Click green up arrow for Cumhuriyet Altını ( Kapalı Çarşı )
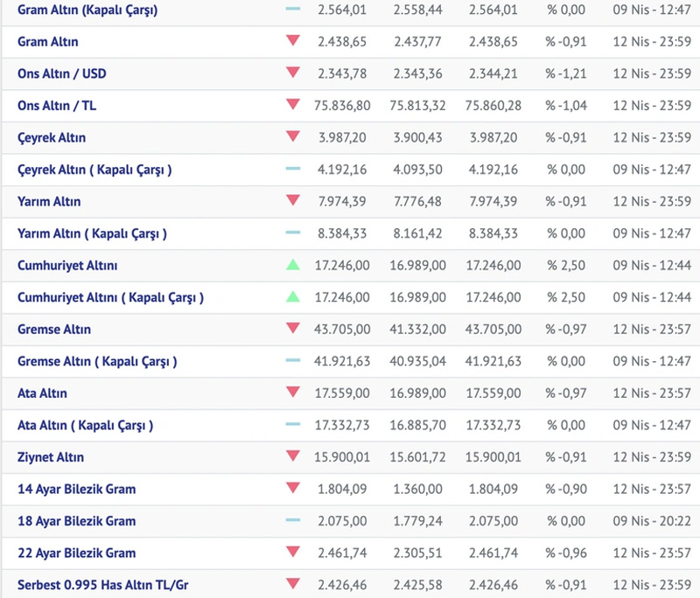Screen dimensions: 700x598 point(292,297)
